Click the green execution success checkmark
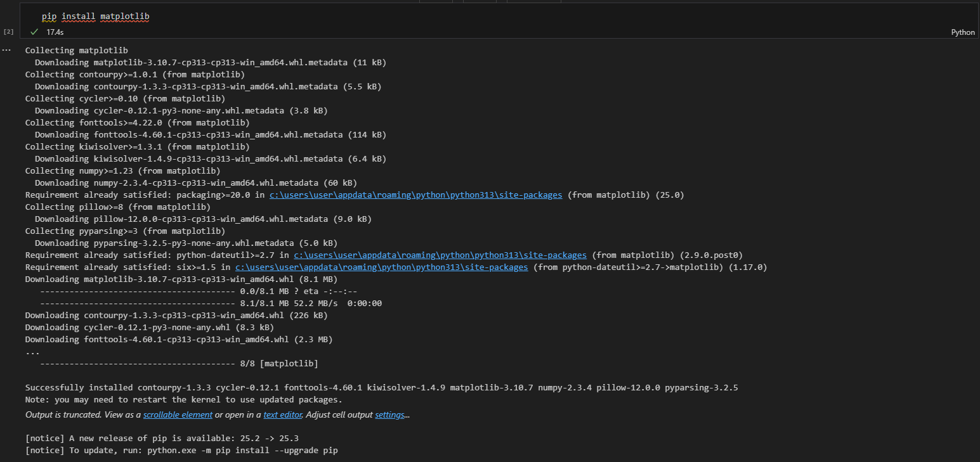This screenshot has height=462, width=980. point(34,31)
